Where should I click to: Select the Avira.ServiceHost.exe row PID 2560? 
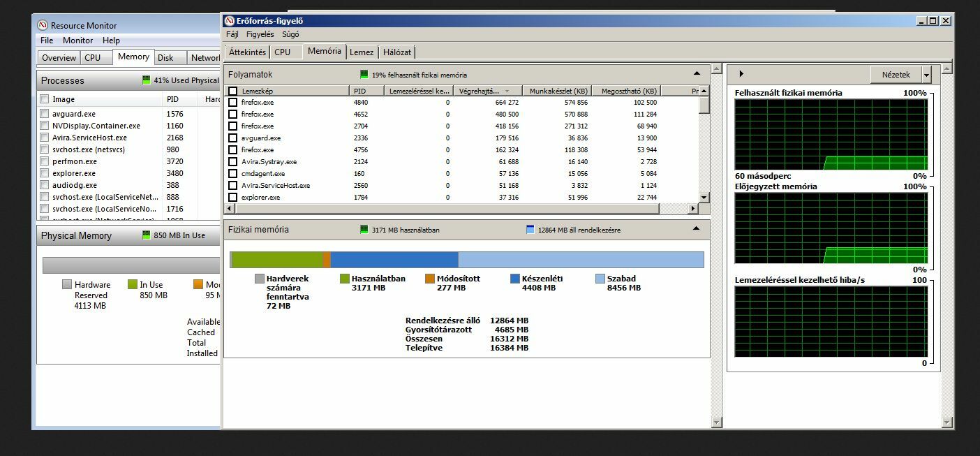[461, 185]
